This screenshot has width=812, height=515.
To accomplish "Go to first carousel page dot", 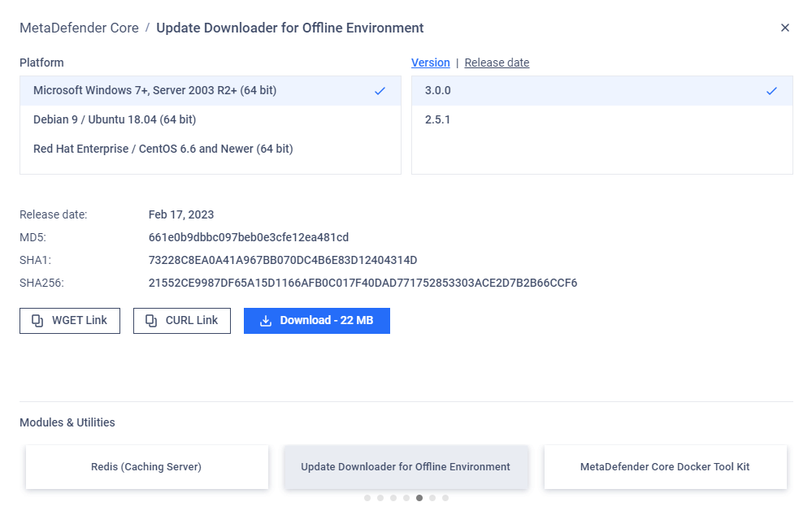I will click(x=367, y=498).
